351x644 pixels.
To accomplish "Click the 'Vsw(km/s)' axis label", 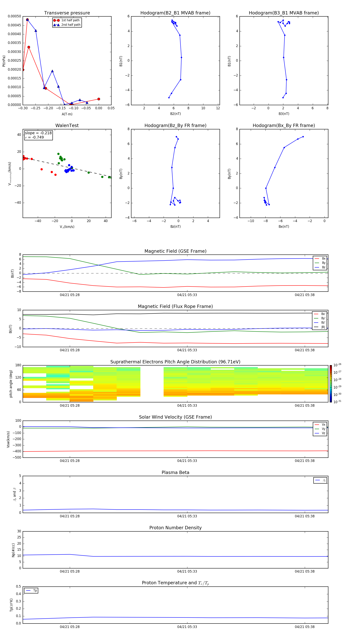I will point(8,439).
